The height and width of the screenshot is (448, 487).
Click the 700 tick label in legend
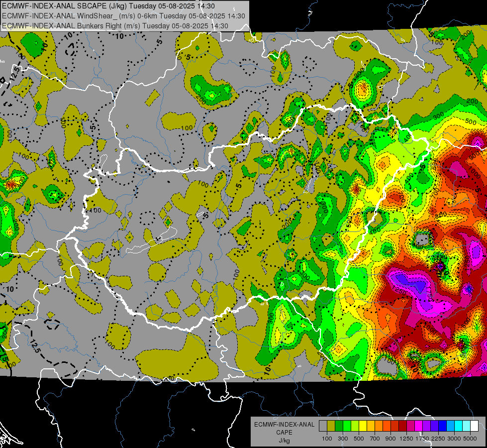[375, 439]
